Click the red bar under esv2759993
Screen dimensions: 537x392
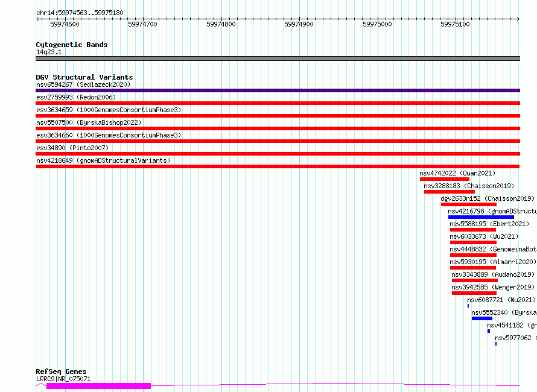tap(278, 103)
